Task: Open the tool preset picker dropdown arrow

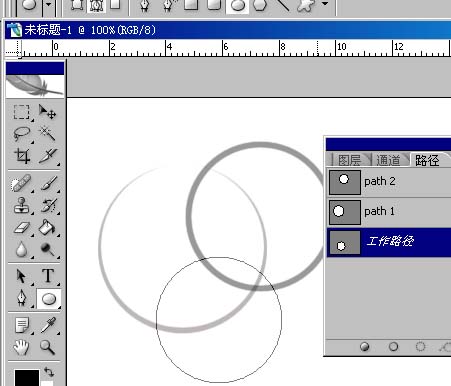Action: point(49,4)
